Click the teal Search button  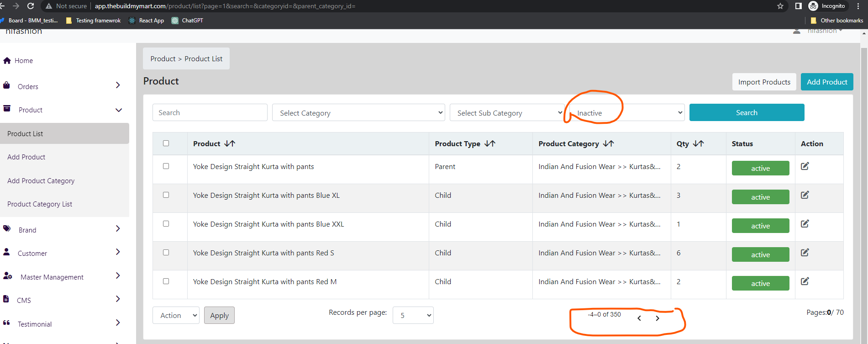coord(747,112)
